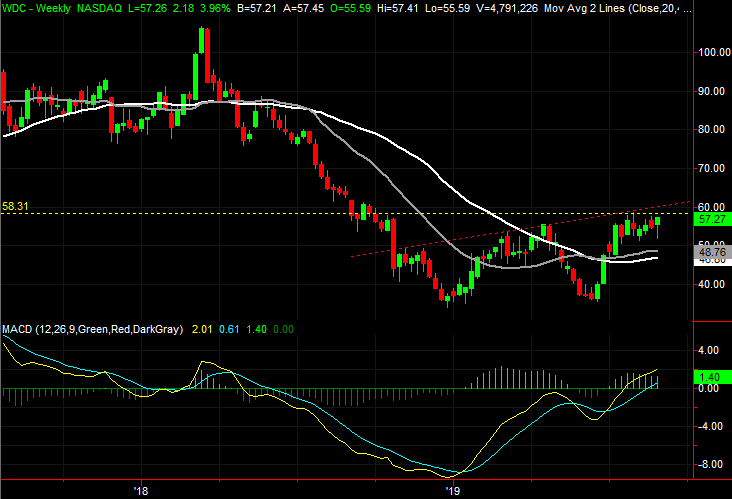Click the 80.00 price axis label
Image resolution: width=732 pixels, height=499 pixels.
[710, 129]
